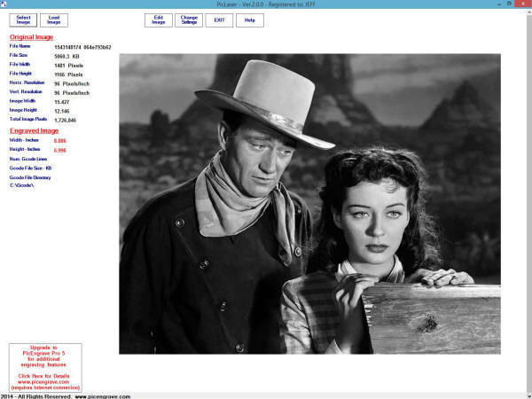Click the C:\Gcode\ directory path
Screen dimensions: 532x399
[x=21, y=185]
